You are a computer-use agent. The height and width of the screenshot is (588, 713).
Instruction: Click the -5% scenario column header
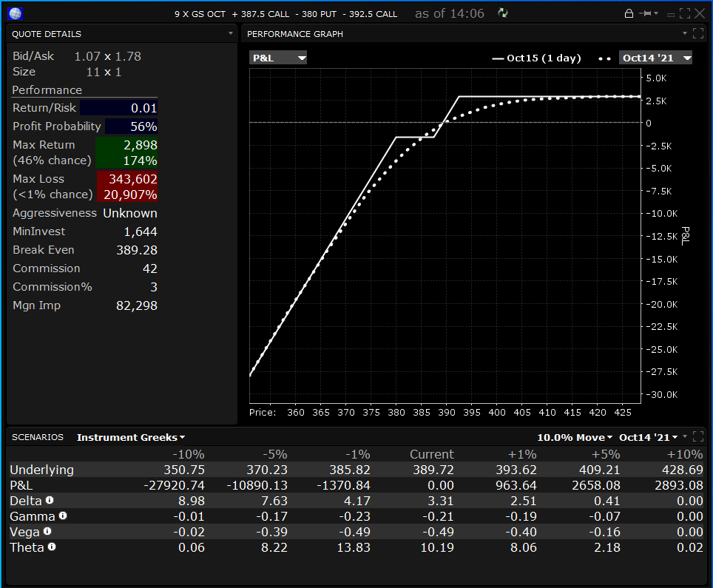point(274,454)
